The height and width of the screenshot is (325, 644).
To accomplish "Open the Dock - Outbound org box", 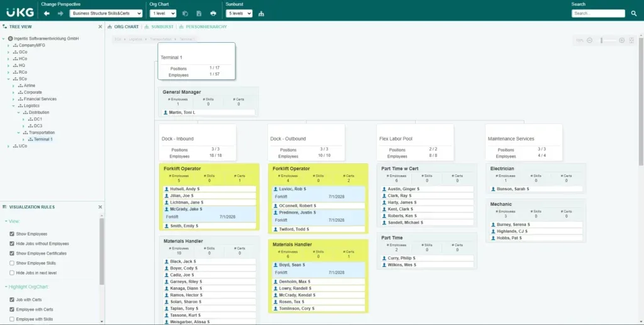I will point(306,142).
